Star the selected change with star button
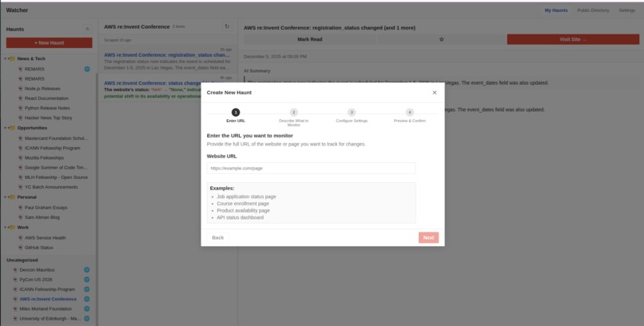The image size is (644, 326). click(x=442, y=39)
